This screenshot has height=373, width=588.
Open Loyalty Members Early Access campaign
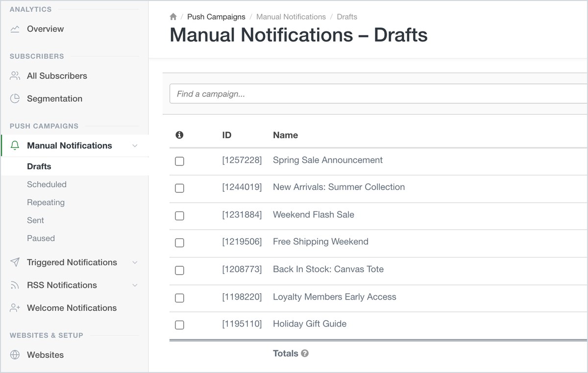tap(335, 297)
